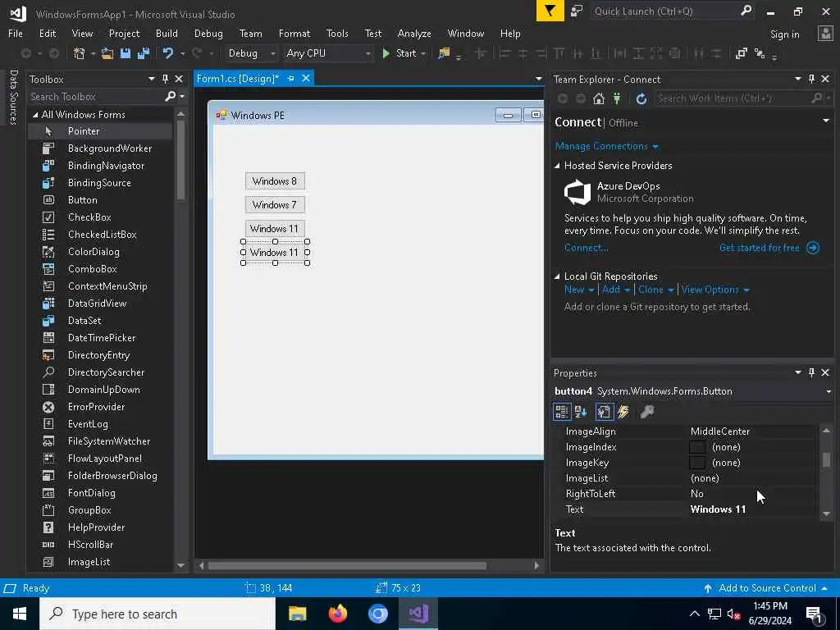Open the Project menu
The width and height of the screenshot is (840, 630).
point(124,33)
